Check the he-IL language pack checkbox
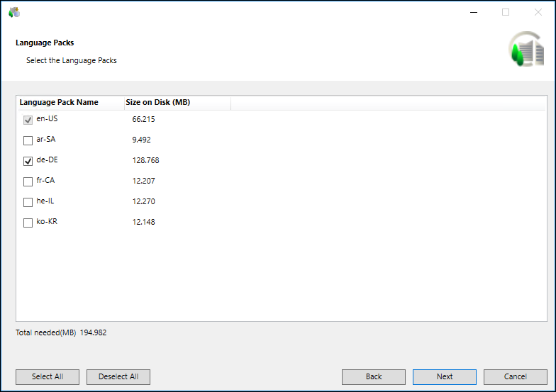The image size is (556, 392). (28, 202)
